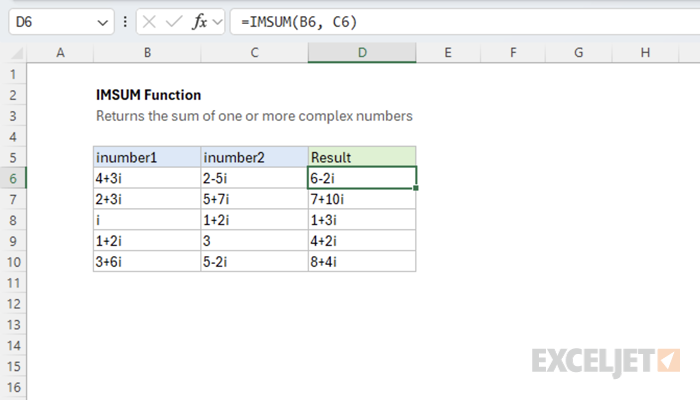The width and height of the screenshot is (700, 400).
Task: Expand the Name Box dropdown arrow
Action: (102, 22)
